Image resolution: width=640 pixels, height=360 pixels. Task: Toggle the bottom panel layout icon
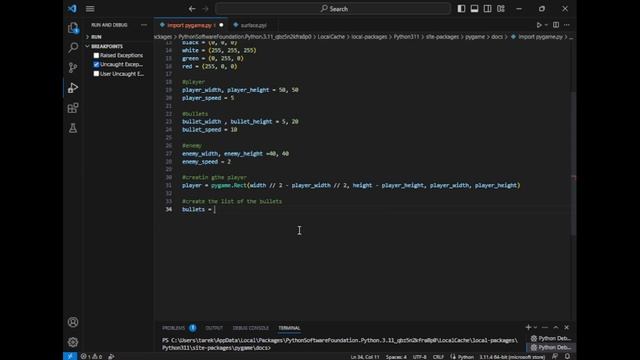474,9
